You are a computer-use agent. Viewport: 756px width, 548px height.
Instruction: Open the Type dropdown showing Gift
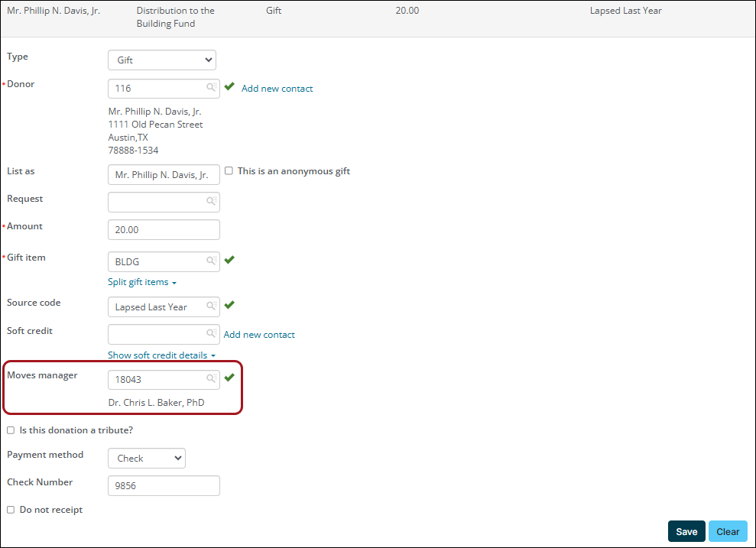pos(162,60)
